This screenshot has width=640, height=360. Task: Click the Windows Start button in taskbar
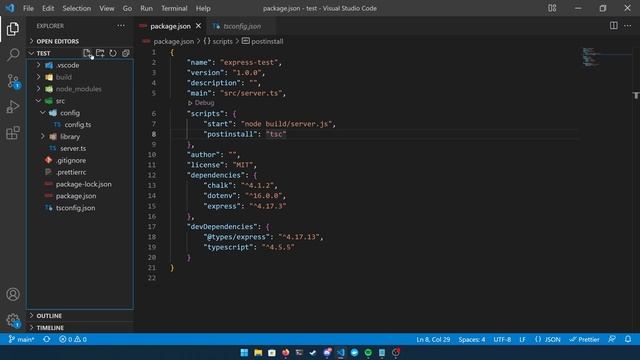(x=244, y=353)
